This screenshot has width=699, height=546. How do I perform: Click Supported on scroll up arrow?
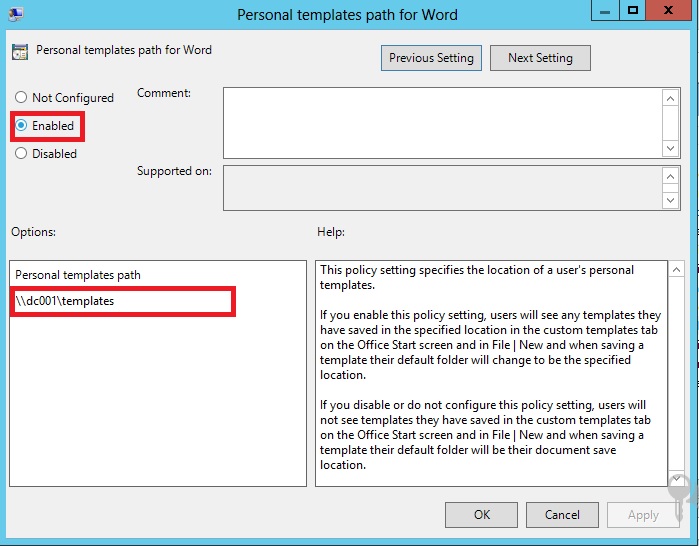pos(670,177)
